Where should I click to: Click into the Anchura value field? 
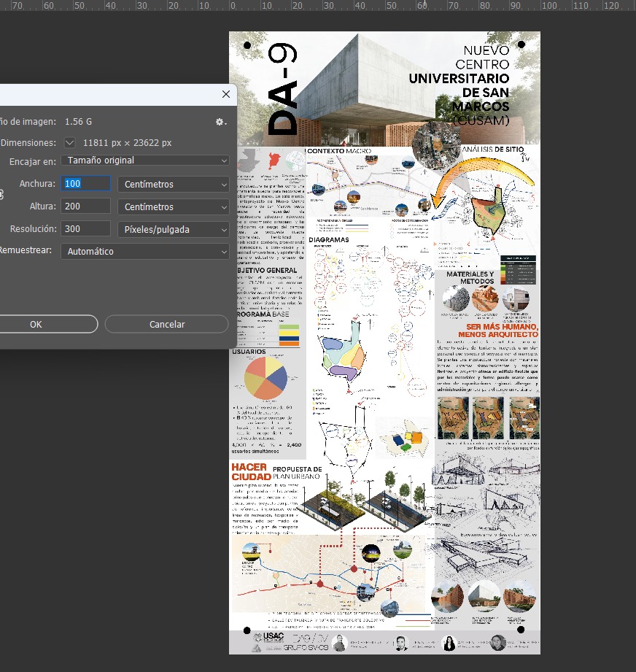point(86,184)
